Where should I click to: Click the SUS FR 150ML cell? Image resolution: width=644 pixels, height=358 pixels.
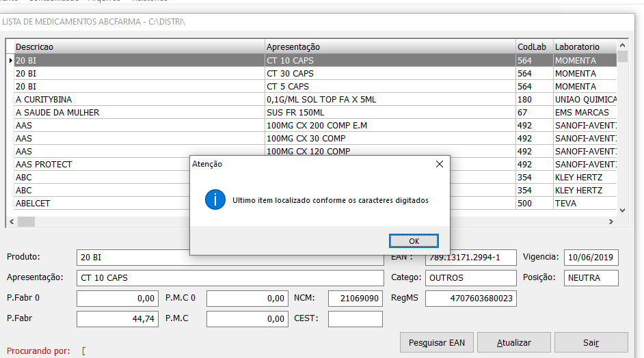click(390, 113)
